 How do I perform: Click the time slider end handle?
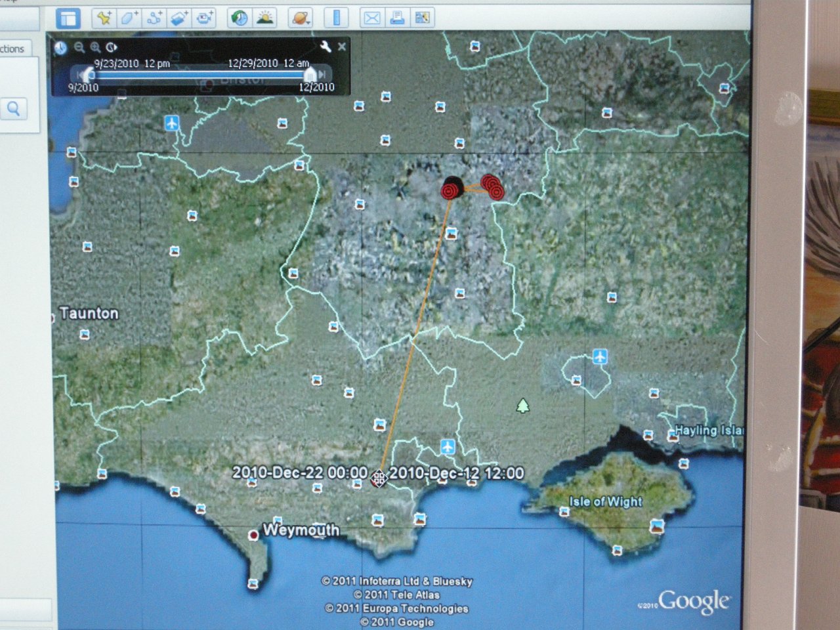[310, 75]
